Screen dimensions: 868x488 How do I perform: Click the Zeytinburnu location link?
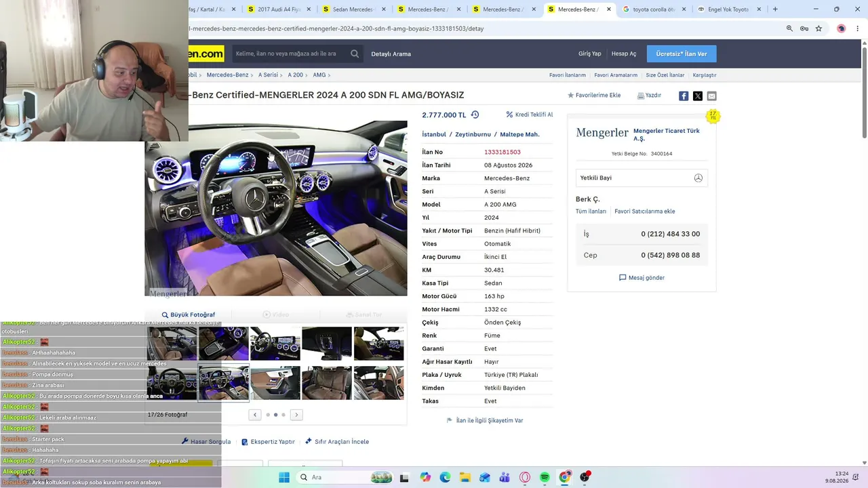(472, 134)
